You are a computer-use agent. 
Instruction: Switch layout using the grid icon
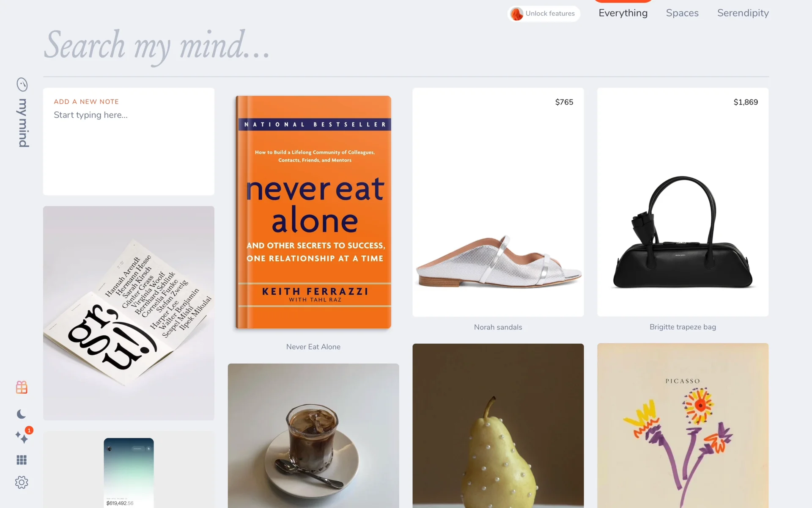pos(22,460)
